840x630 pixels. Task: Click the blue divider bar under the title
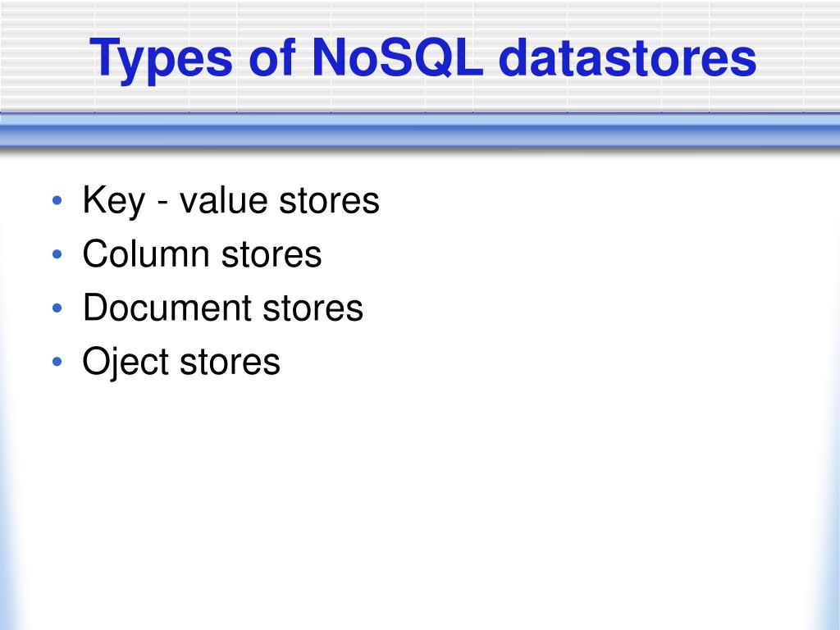coord(420,131)
